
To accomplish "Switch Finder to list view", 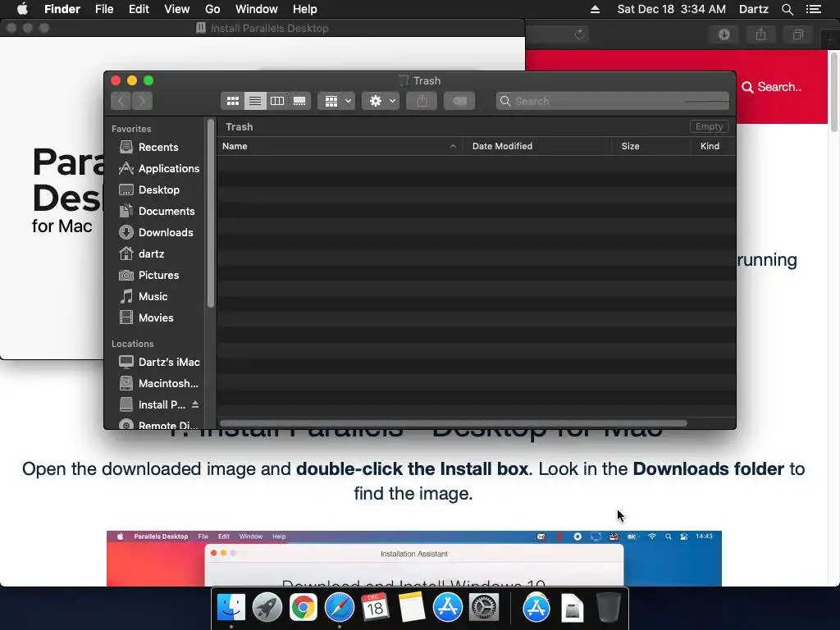I will tap(255, 101).
